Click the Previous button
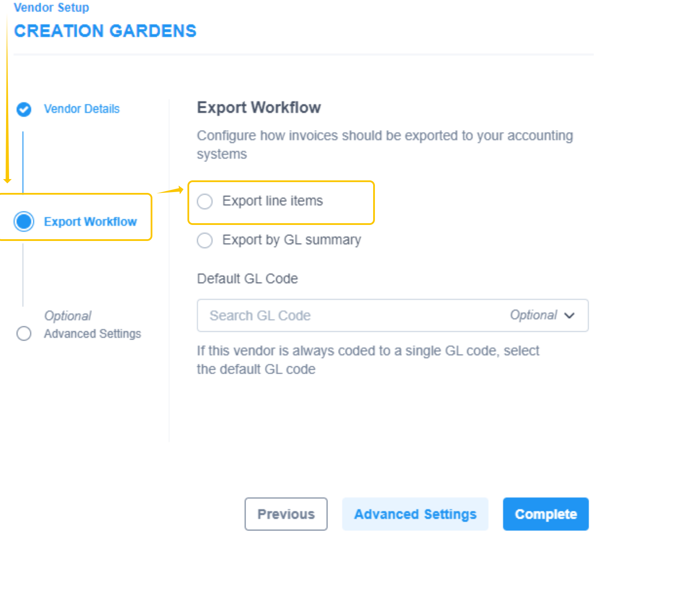 [286, 514]
